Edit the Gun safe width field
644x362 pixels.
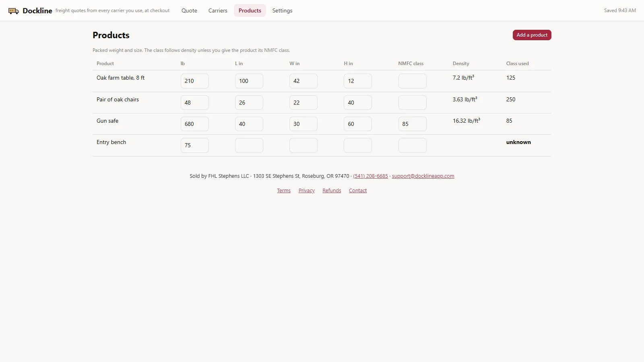(x=303, y=124)
